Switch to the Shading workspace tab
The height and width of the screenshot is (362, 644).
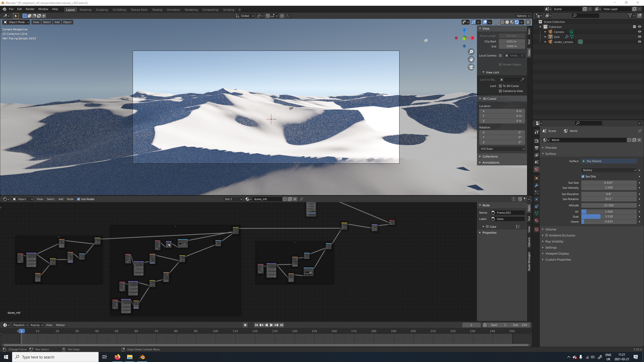[x=157, y=10]
